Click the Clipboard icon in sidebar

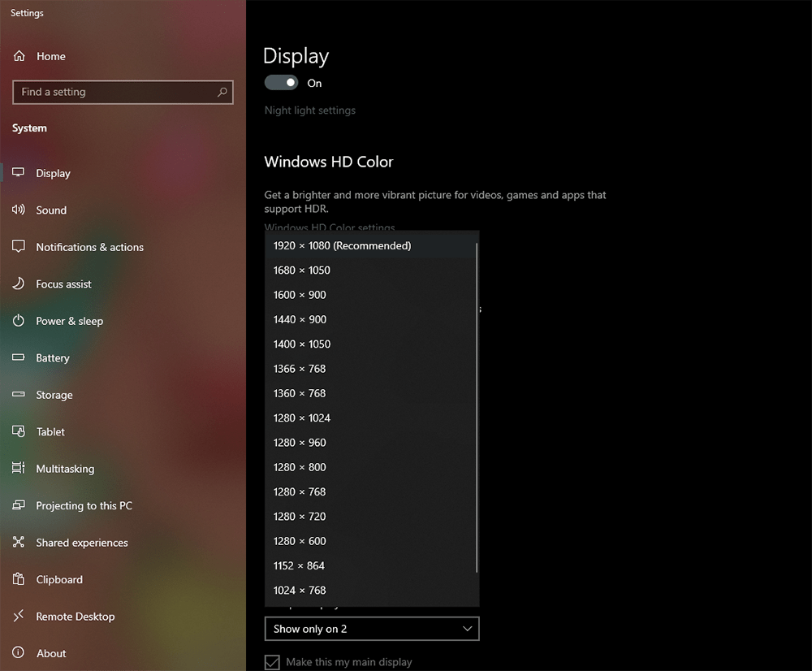click(x=18, y=578)
